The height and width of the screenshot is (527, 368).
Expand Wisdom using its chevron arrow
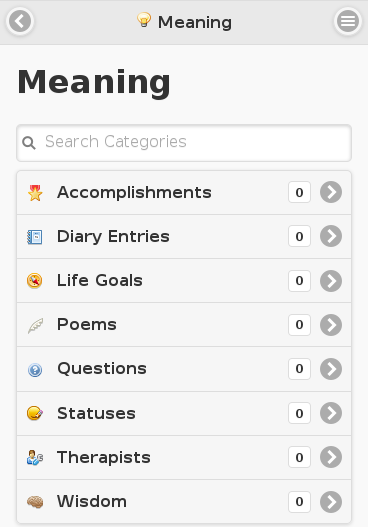tap(331, 502)
